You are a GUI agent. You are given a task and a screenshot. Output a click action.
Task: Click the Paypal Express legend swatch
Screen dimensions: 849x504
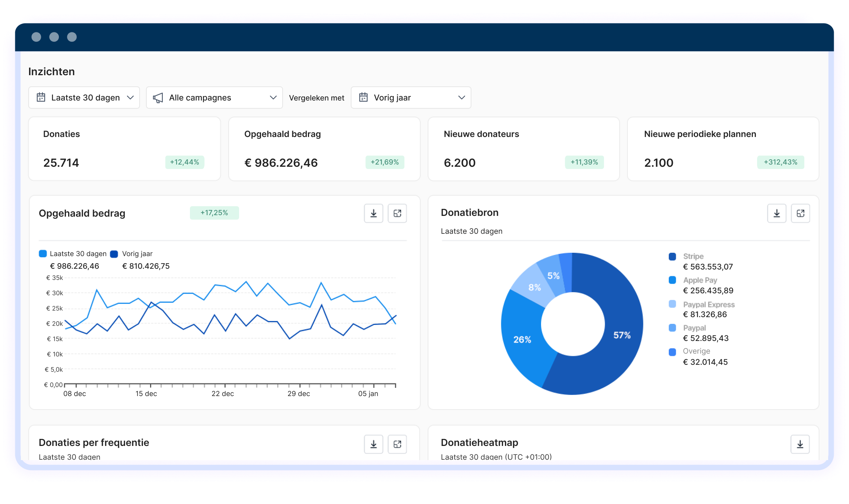(x=672, y=304)
